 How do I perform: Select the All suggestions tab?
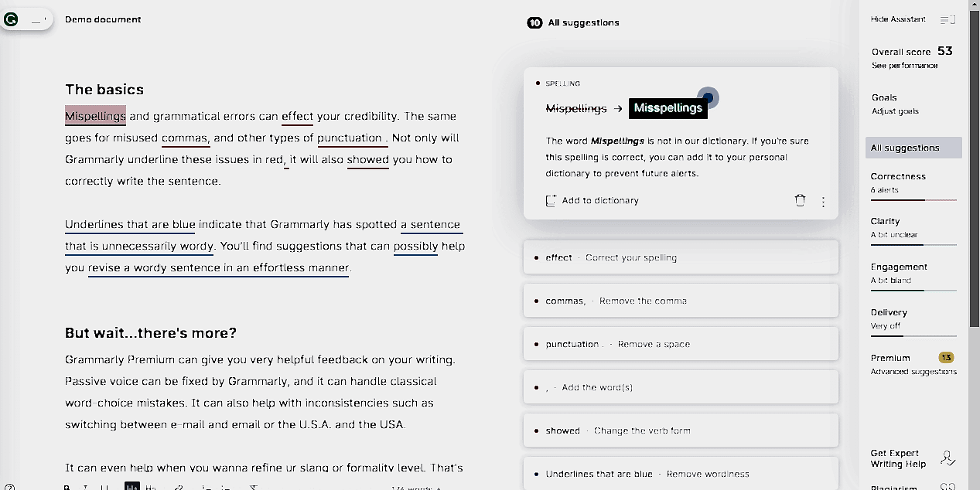click(x=913, y=148)
